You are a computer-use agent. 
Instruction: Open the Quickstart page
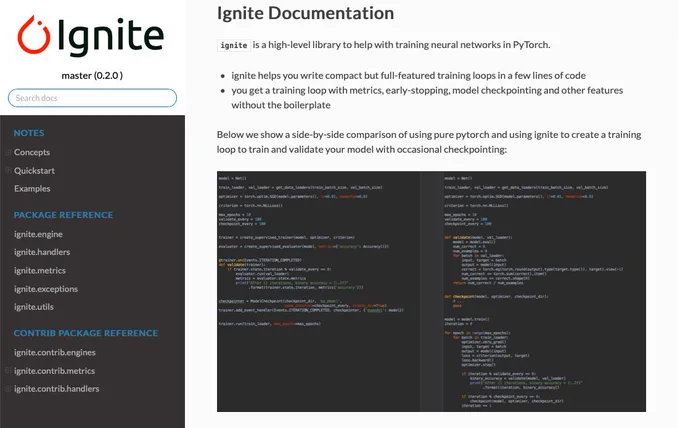[x=34, y=170]
